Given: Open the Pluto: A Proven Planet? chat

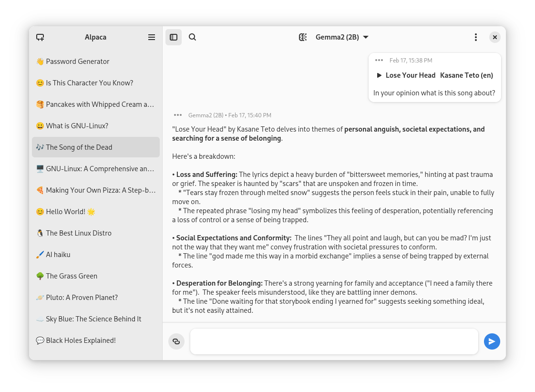Looking at the screenshot, I should 96,298.
